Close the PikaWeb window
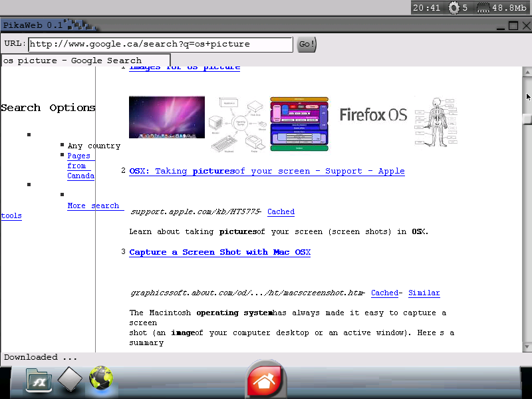Screen dimensions: 532x399 click(526, 26)
